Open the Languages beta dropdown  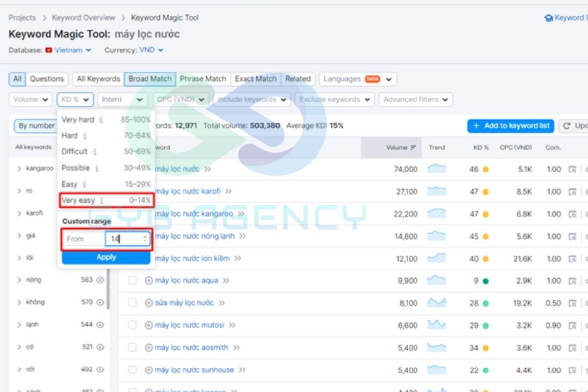358,79
